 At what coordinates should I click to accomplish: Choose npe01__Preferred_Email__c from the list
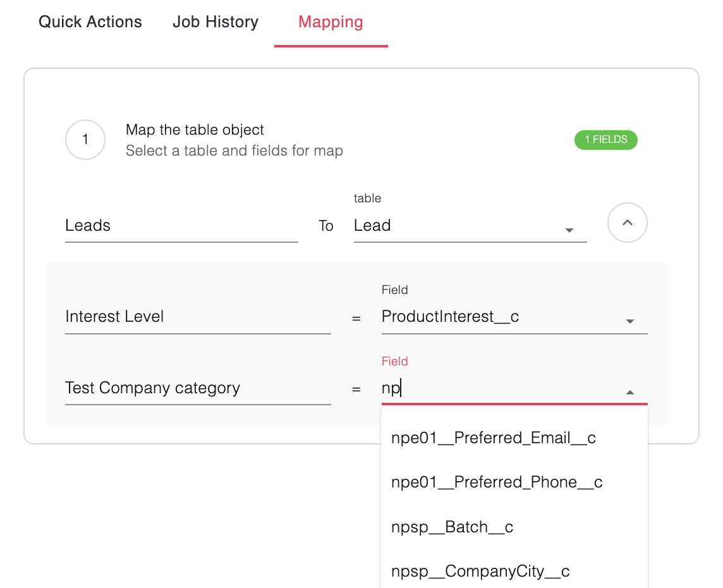494,438
